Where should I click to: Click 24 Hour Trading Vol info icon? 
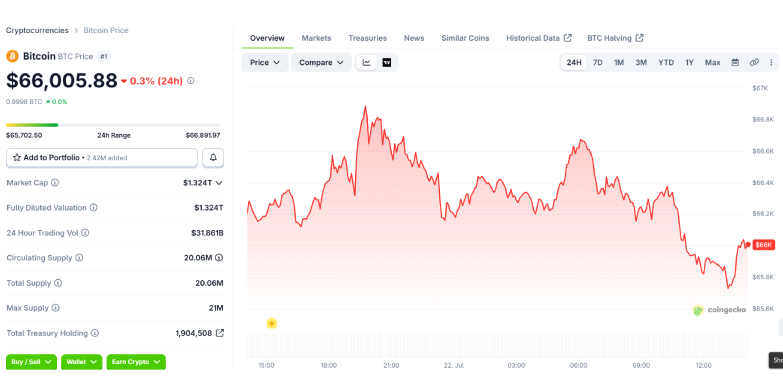tap(85, 233)
